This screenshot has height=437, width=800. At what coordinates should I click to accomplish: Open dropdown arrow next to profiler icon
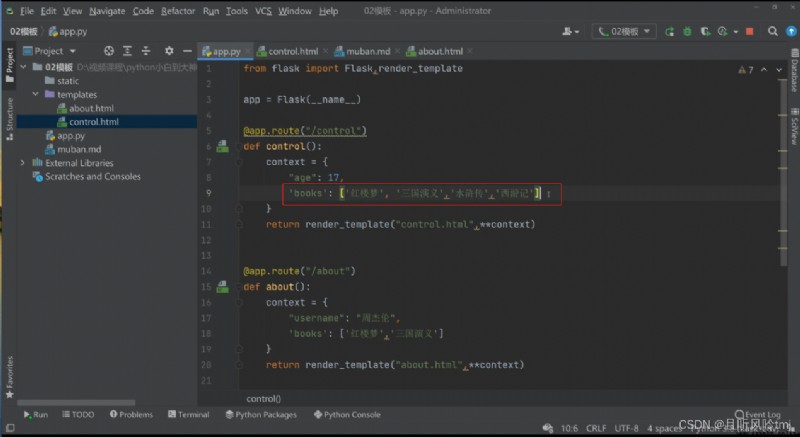(735, 32)
